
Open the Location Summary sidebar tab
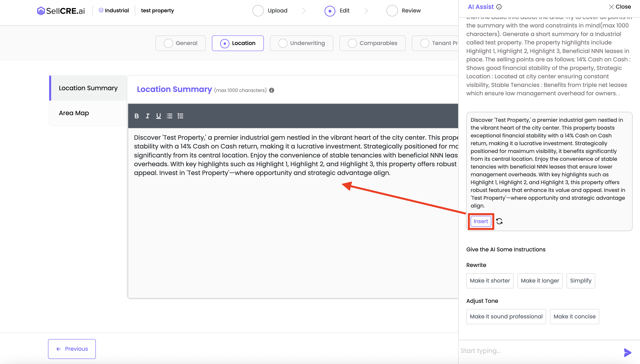(88, 88)
